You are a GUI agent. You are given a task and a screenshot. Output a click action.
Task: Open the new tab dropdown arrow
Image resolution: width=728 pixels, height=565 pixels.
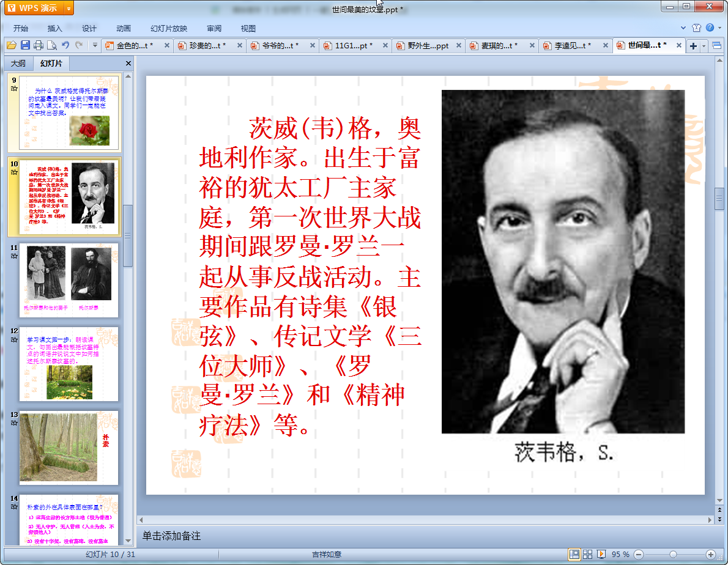coord(704,46)
